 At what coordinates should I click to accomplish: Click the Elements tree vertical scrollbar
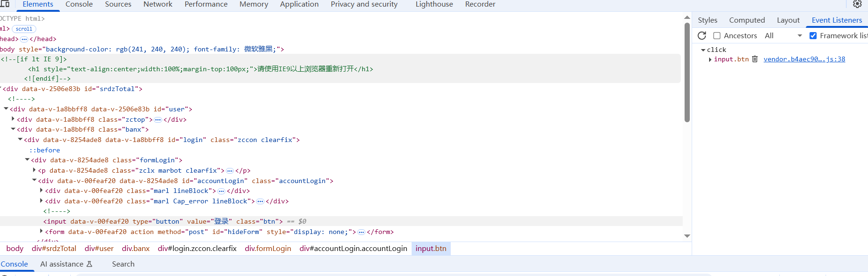click(x=687, y=71)
